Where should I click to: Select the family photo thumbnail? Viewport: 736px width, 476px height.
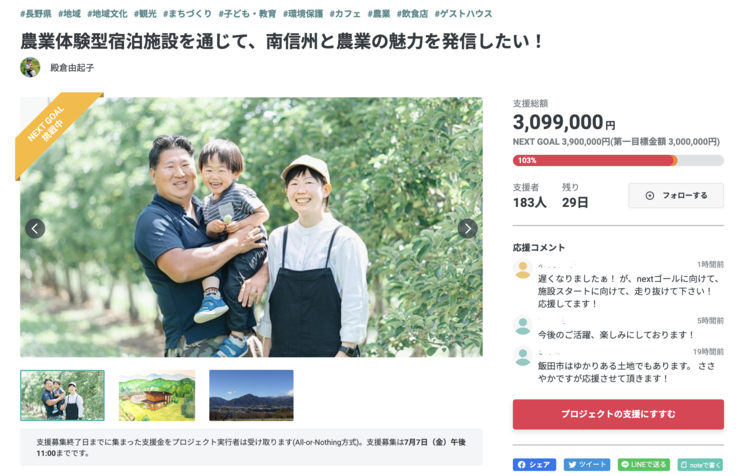pos(62,395)
